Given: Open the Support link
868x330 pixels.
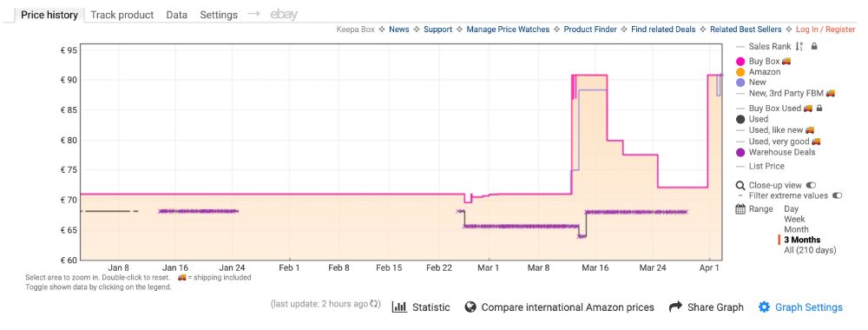Looking at the screenshot, I should tap(437, 30).
